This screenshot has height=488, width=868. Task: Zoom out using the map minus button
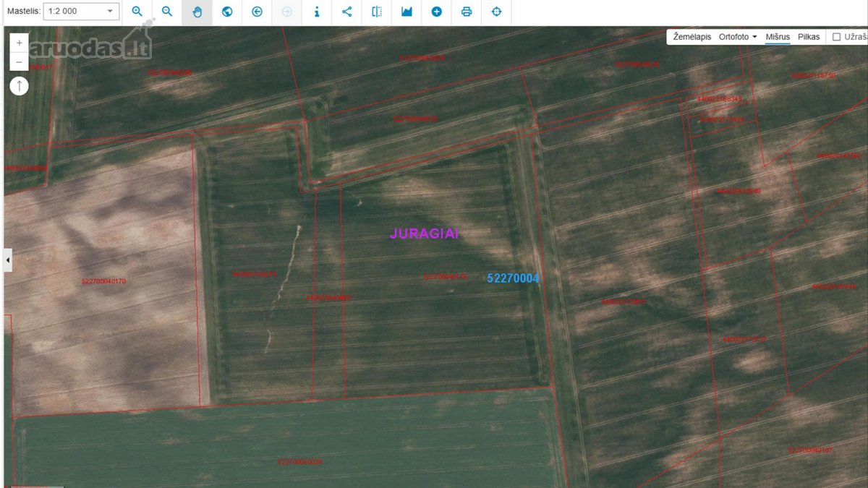[x=20, y=61]
